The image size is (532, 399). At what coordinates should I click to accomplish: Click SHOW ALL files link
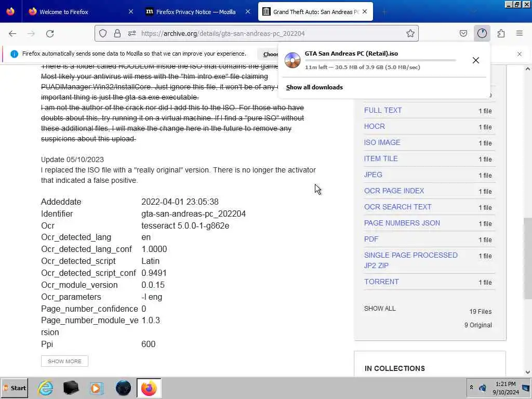pyautogui.click(x=380, y=309)
